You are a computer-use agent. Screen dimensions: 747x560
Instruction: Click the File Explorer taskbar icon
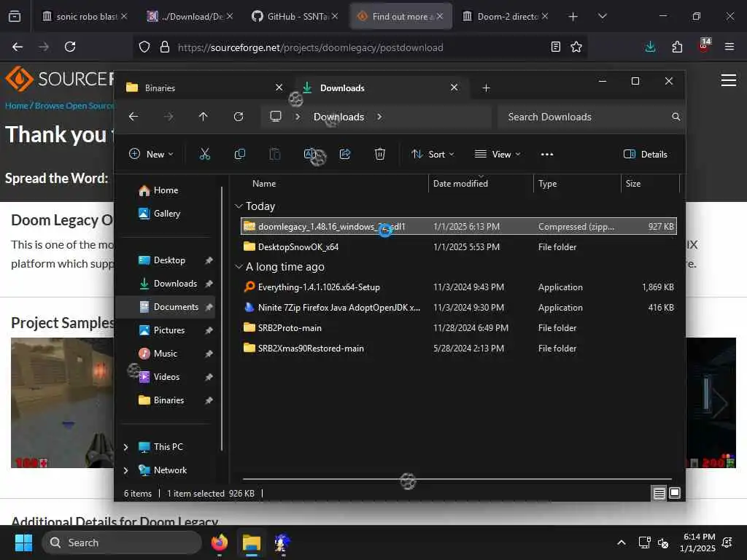tap(251, 542)
